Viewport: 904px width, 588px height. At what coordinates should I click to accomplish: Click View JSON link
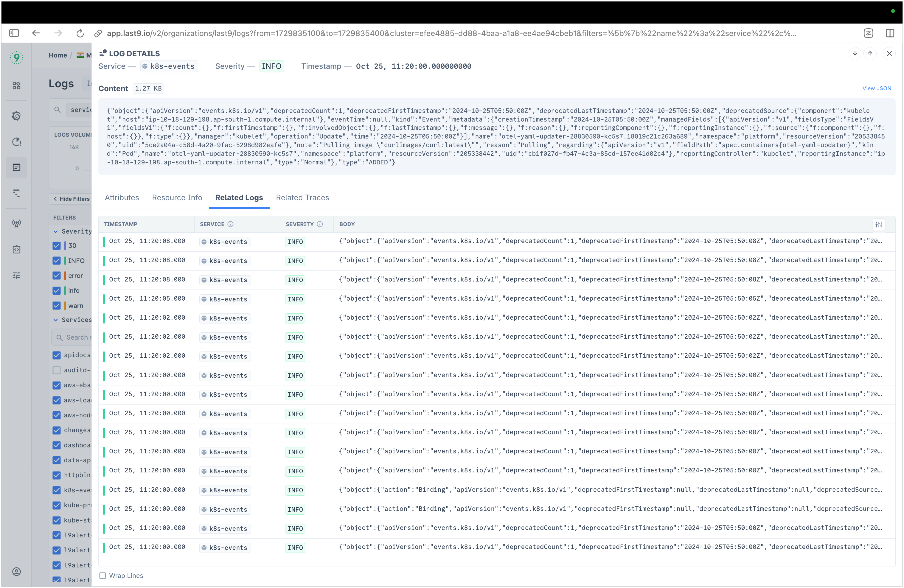877,88
